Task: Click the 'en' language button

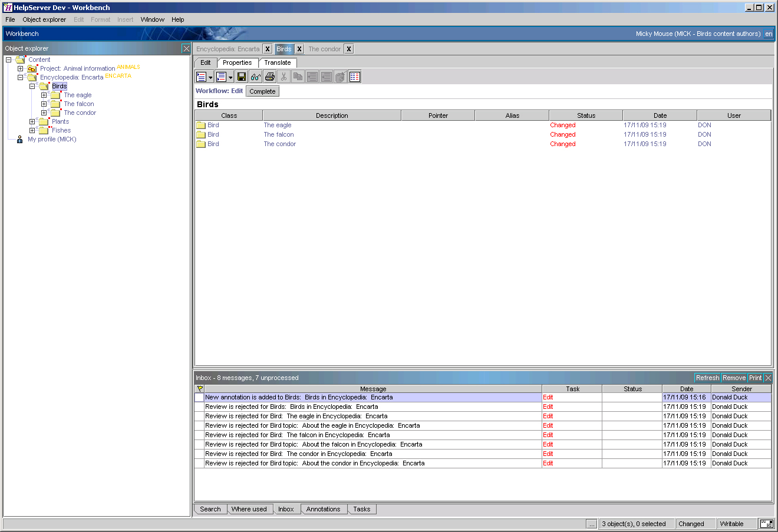Action: tap(769, 34)
